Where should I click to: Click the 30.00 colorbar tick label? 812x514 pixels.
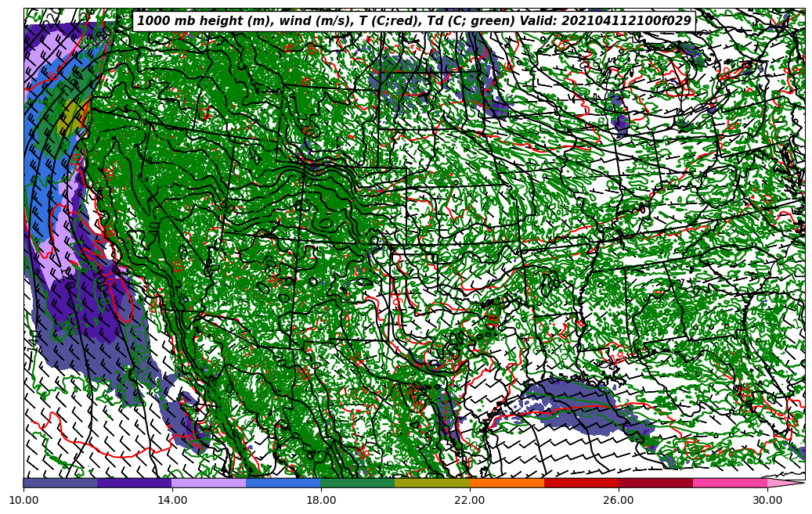767,500
